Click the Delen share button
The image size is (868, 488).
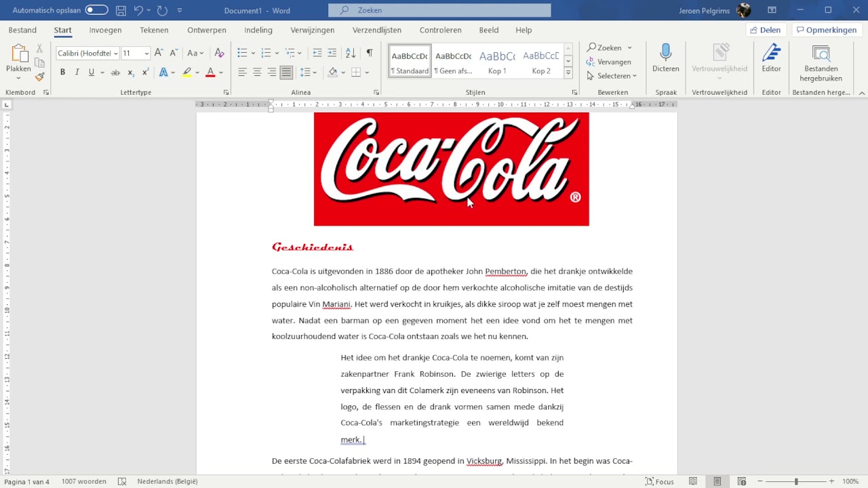(765, 30)
